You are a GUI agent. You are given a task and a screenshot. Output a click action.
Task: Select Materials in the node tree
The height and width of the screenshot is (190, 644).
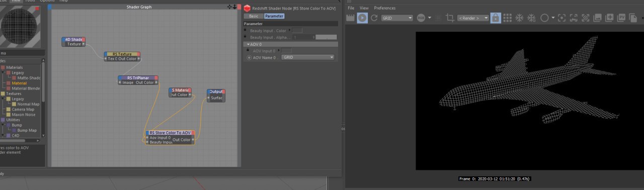pos(14,67)
